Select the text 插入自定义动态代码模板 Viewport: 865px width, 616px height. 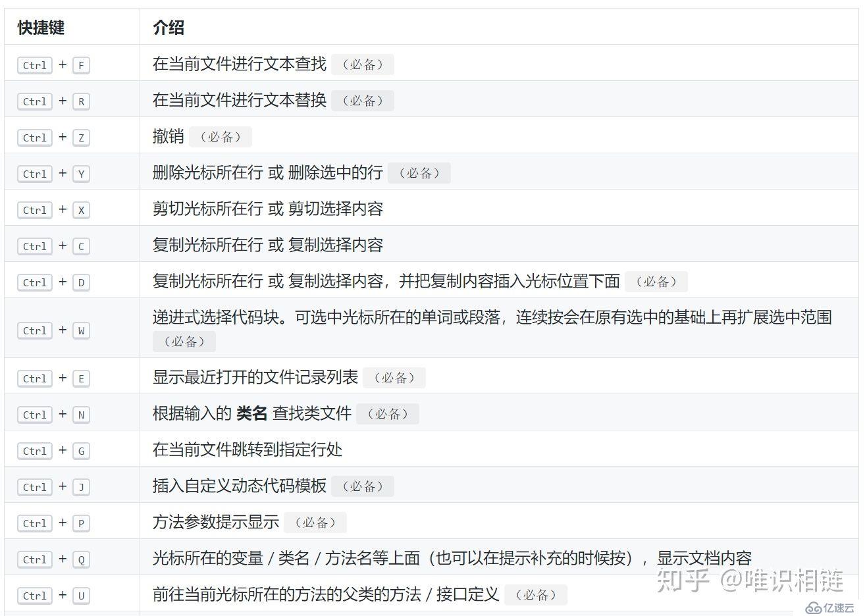(240, 486)
